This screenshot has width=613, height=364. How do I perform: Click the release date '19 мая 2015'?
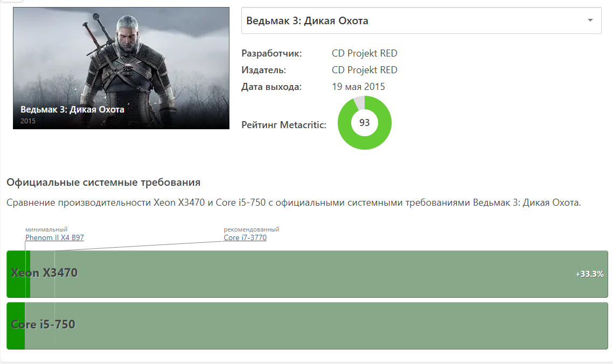[x=359, y=86]
